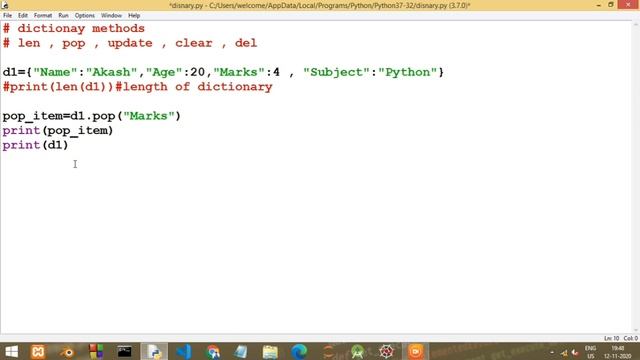Viewport: 640px width, 360px height.
Task: Minimize the IDLE editor window
Action: pos(599,5)
